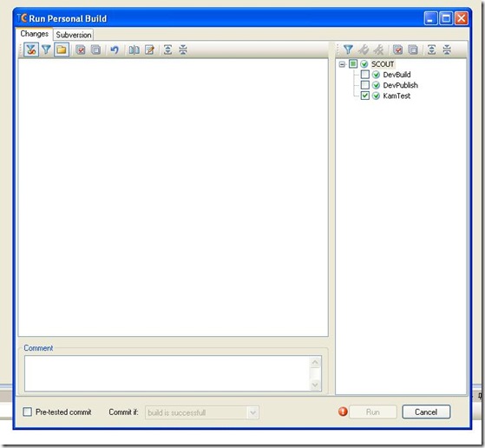Select the SCOUT project label
The image size is (485, 448).
point(383,64)
